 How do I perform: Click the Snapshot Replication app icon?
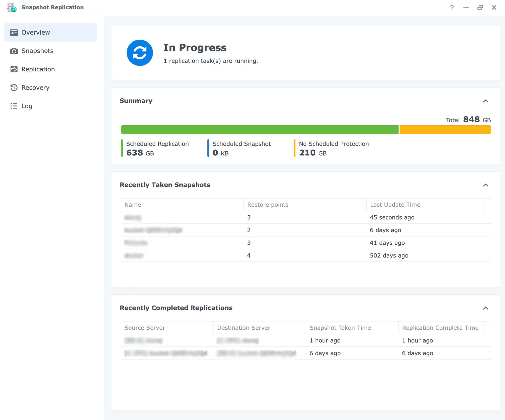click(x=12, y=8)
